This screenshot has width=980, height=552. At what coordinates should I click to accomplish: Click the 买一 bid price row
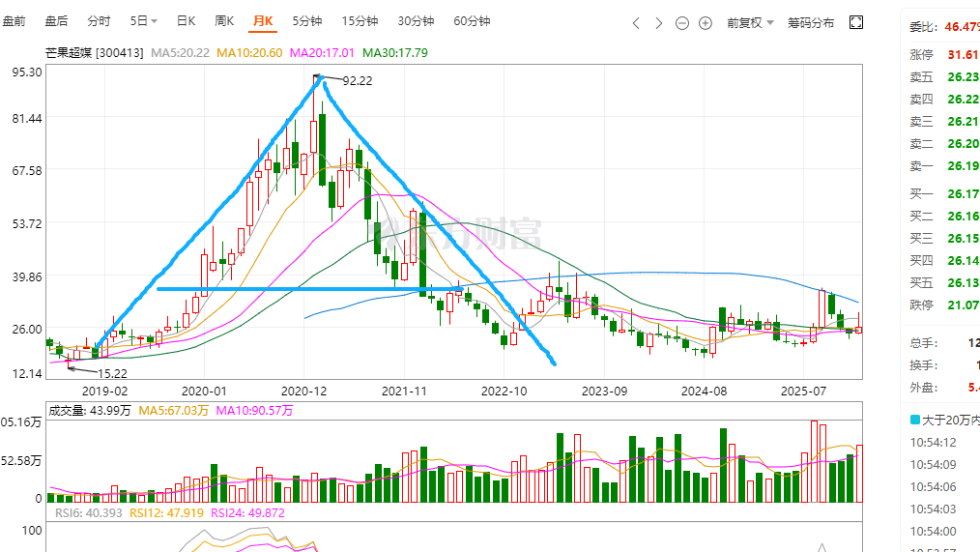(x=944, y=194)
